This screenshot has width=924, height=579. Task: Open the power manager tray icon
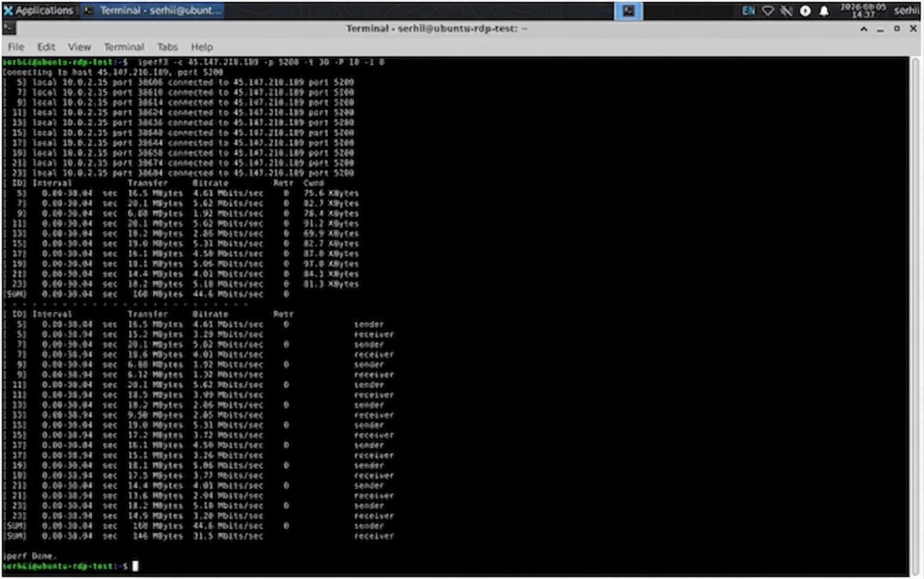[805, 11]
